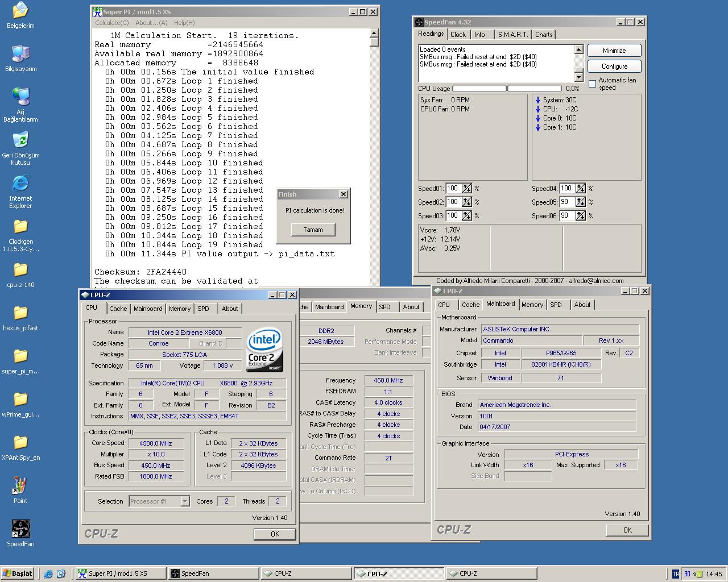Open the Belgelerim desktop icon
This screenshot has width=728, height=582.
point(20,15)
